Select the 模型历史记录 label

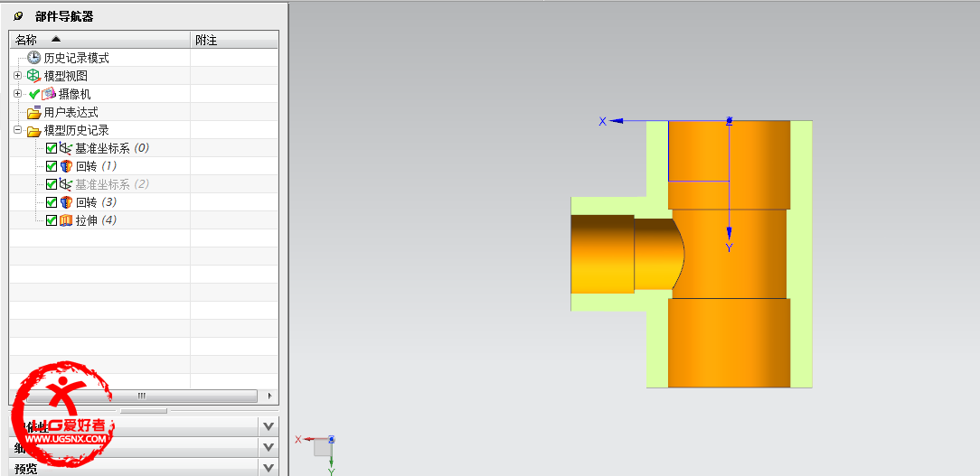(76, 131)
